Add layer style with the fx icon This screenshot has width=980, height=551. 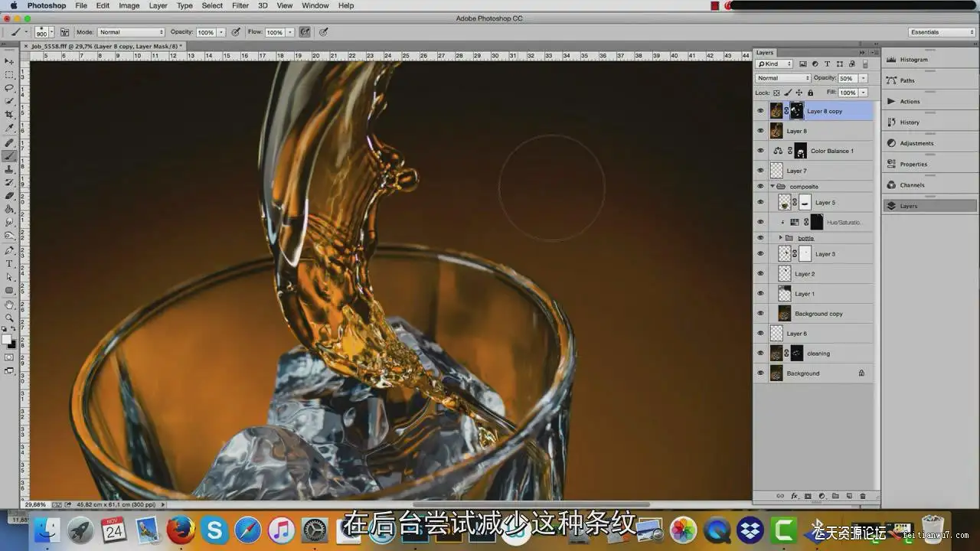(x=794, y=496)
